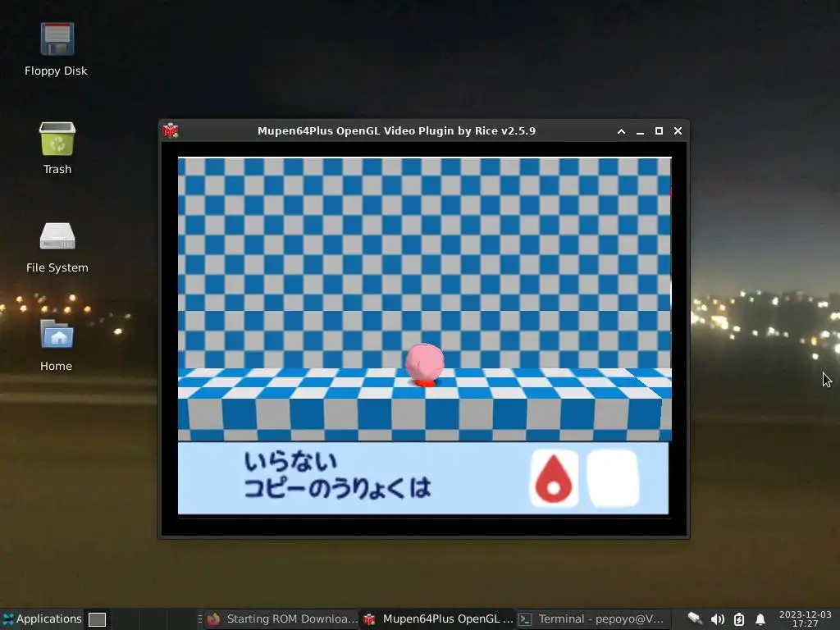Close the Mupen64Plus window

pyautogui.click(x=678, y=131)
